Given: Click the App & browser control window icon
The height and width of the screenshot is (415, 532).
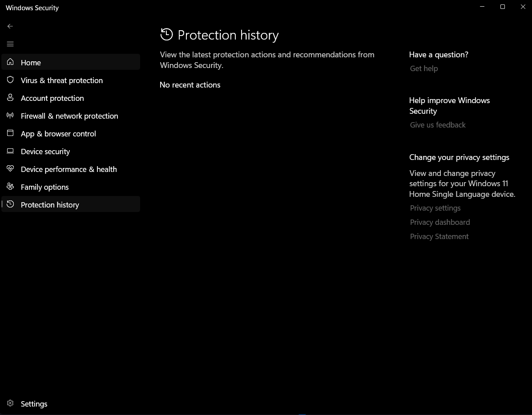Looking at the screenshot, I should pyautogui.click(x=10, y=133).
